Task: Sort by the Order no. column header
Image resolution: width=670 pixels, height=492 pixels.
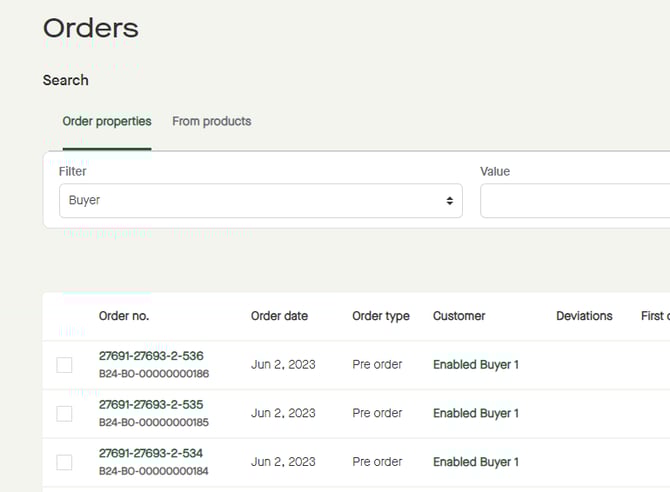Action: [124, 316]
